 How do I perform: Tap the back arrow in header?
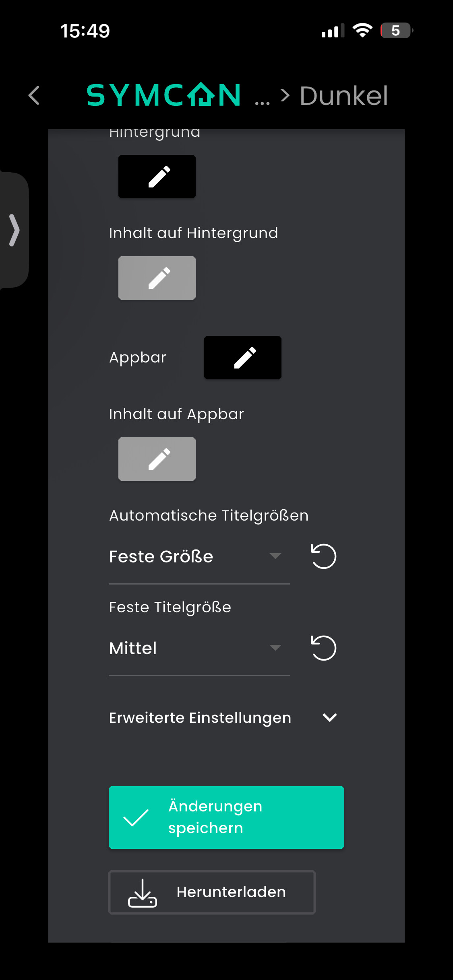[x=34, y=96]
